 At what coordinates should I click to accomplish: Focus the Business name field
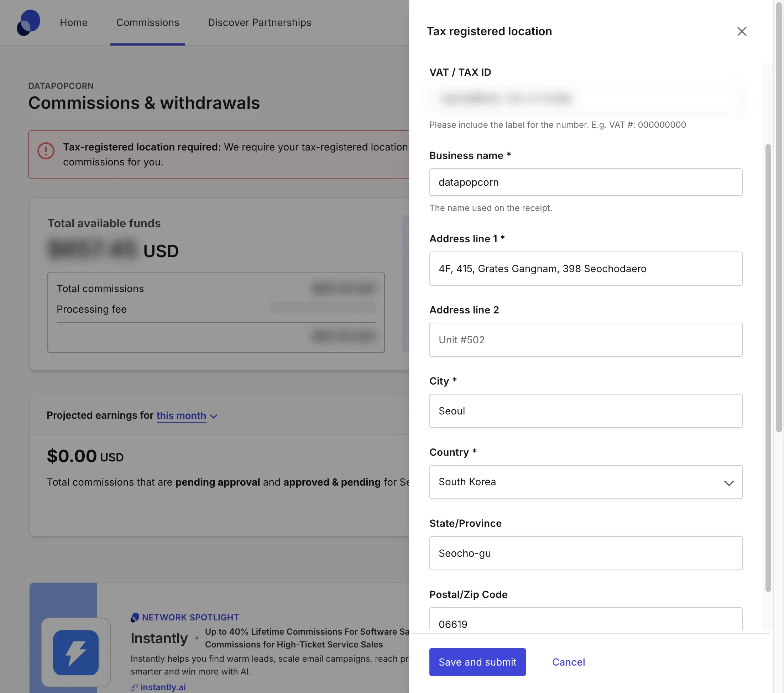pyautogui.click(x=585, y=182)
